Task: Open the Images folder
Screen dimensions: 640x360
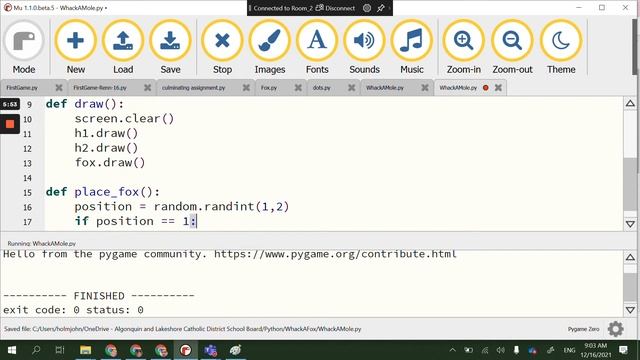Action: [x=270, y=47]
